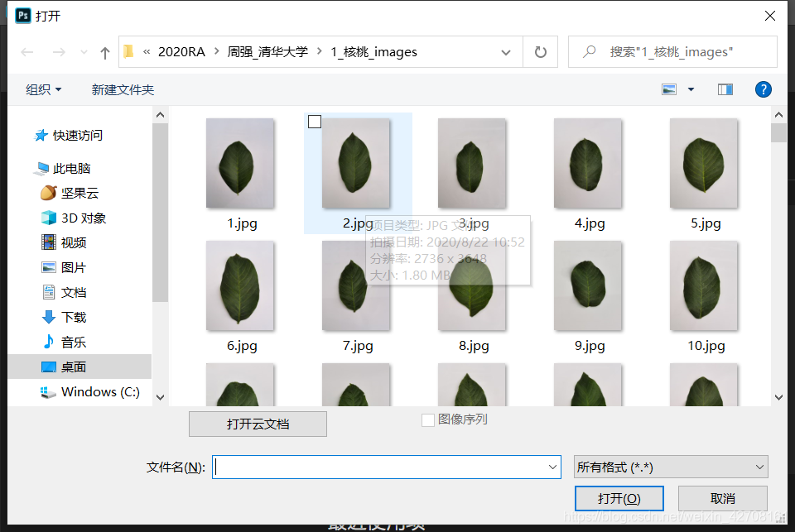Click the back navigation arrow
This screenshot has height=532, width=795.
(x=26, y=51)
